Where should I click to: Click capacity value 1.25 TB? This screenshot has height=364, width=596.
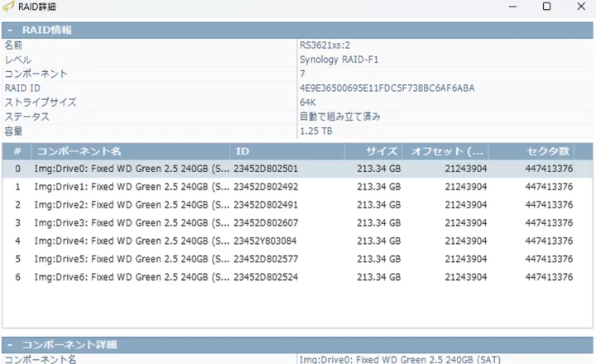(x=316, y=131)
